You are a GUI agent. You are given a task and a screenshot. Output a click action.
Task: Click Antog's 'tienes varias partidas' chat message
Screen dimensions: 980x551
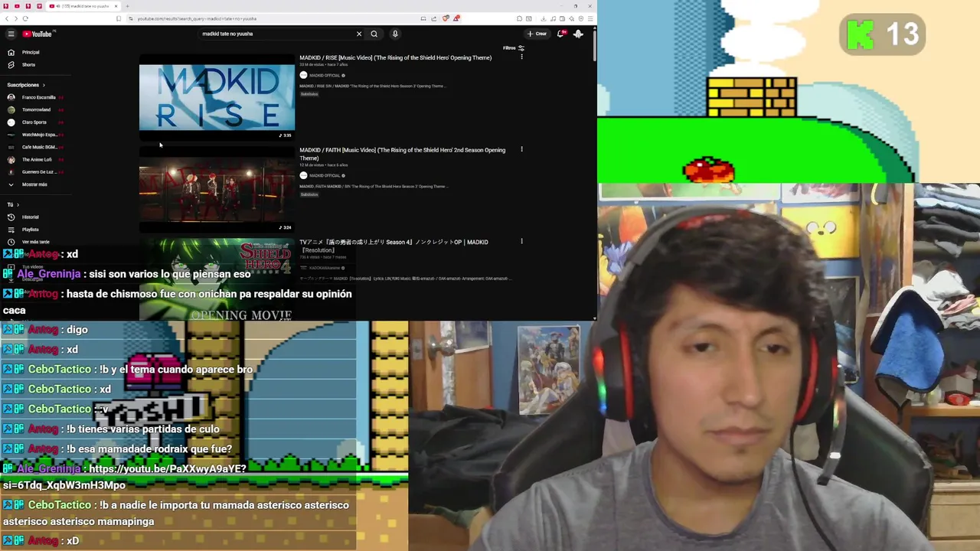click(x=143, y=429)
